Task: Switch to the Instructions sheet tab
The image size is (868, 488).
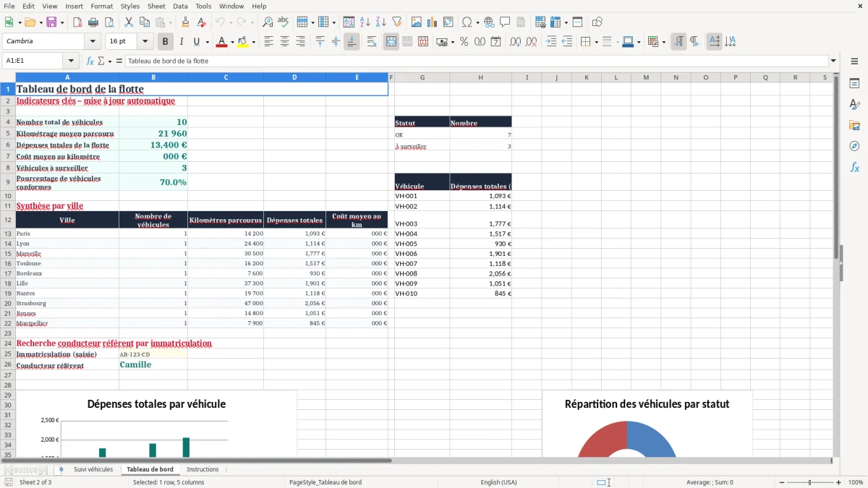Action: pyautogui.click(x=203, y=469)
